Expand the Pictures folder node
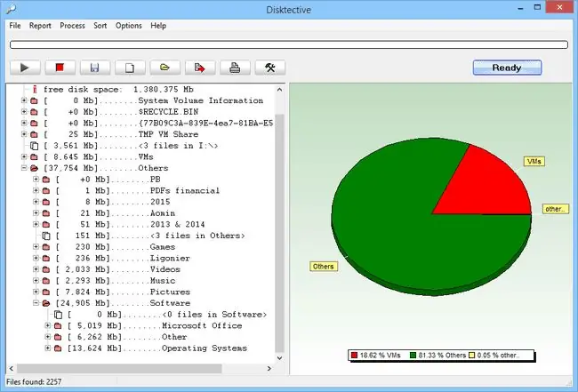This screenshot has height=392, width=578. [x=36, y=292]
